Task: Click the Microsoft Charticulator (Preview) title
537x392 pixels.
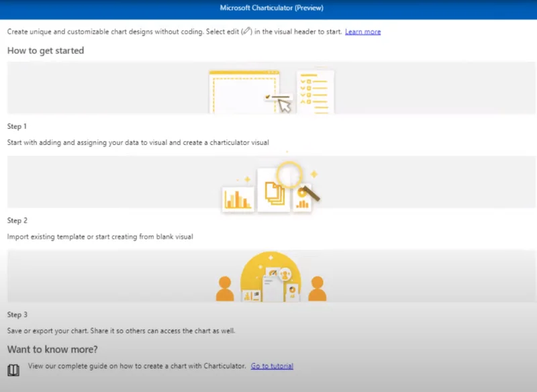Action: click(271, 7)
